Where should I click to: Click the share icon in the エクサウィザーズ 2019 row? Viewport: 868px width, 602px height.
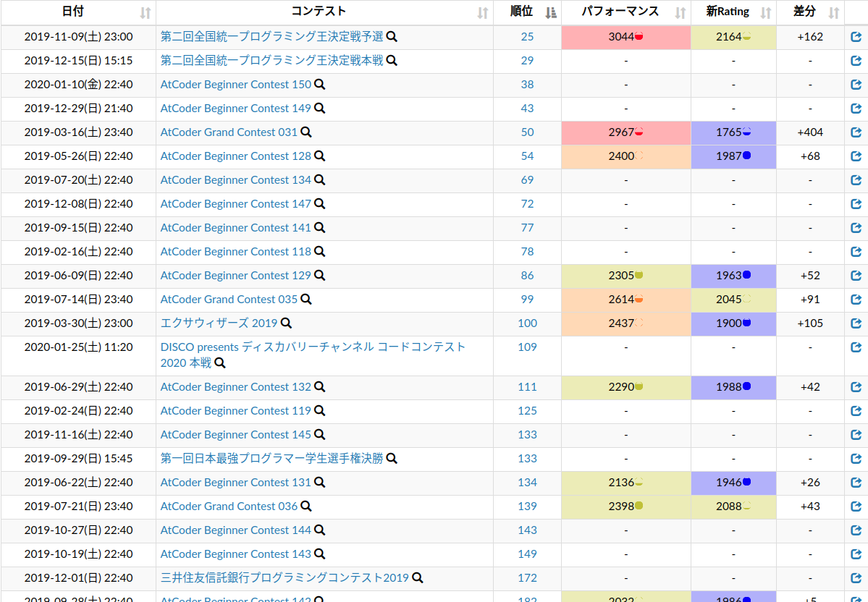(x=856, y=323)
